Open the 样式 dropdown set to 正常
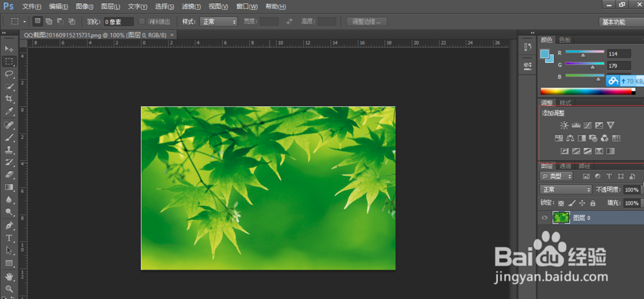Viewport: 644px width, 299px height. tap(218, 22)
